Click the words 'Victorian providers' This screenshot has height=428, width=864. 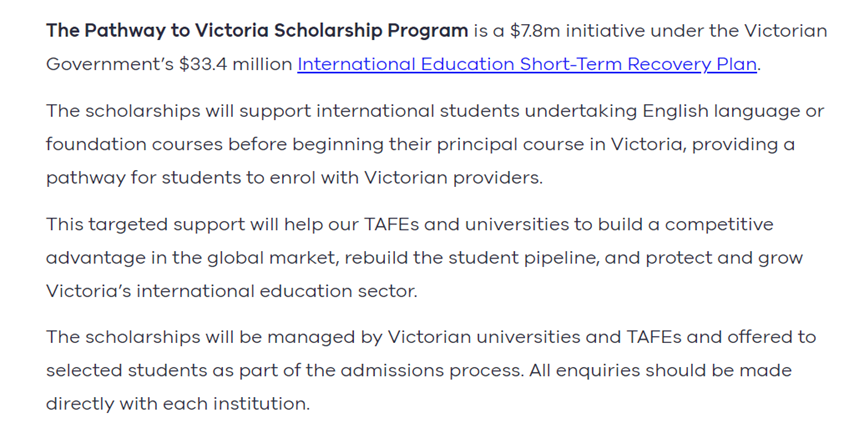(452, 178)
